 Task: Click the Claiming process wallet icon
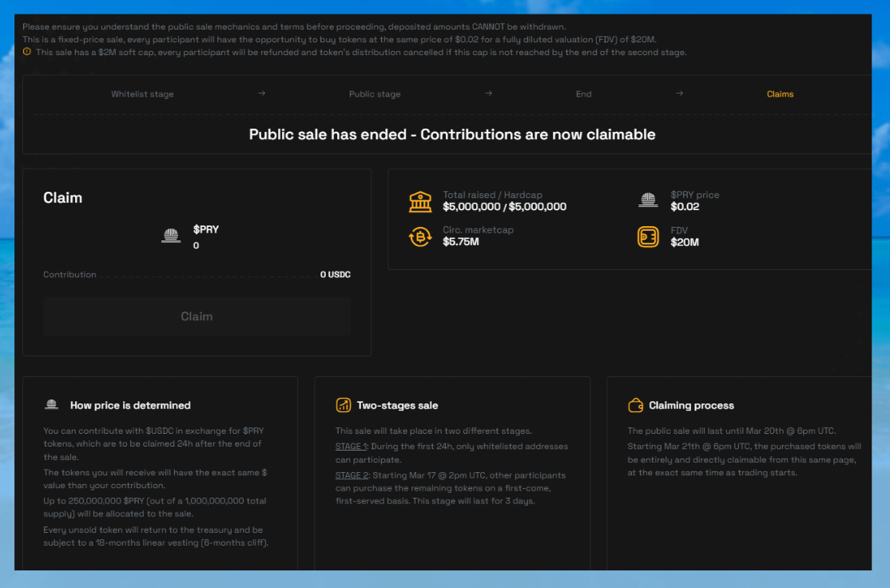pyautogui.click(x=636, y=405)
